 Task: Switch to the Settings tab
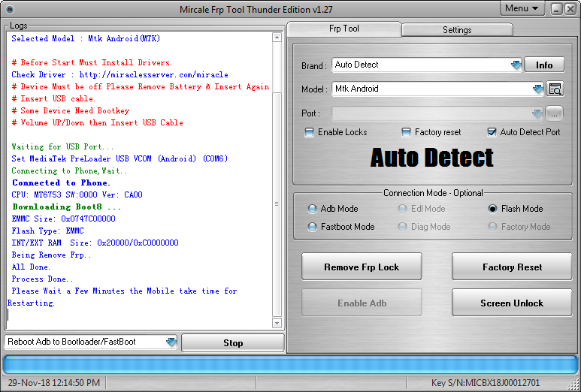[457, 30]
